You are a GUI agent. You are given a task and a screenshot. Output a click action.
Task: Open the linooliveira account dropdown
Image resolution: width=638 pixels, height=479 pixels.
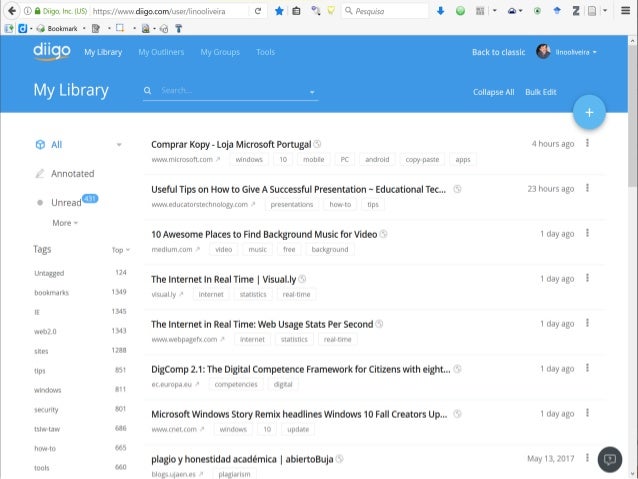pyautogui.click(x=576, y=52)
